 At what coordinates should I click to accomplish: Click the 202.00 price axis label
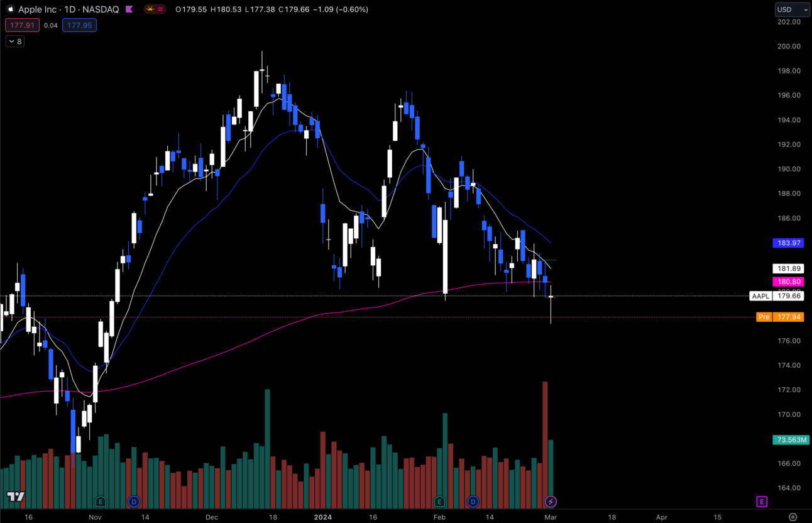point(789,22)
